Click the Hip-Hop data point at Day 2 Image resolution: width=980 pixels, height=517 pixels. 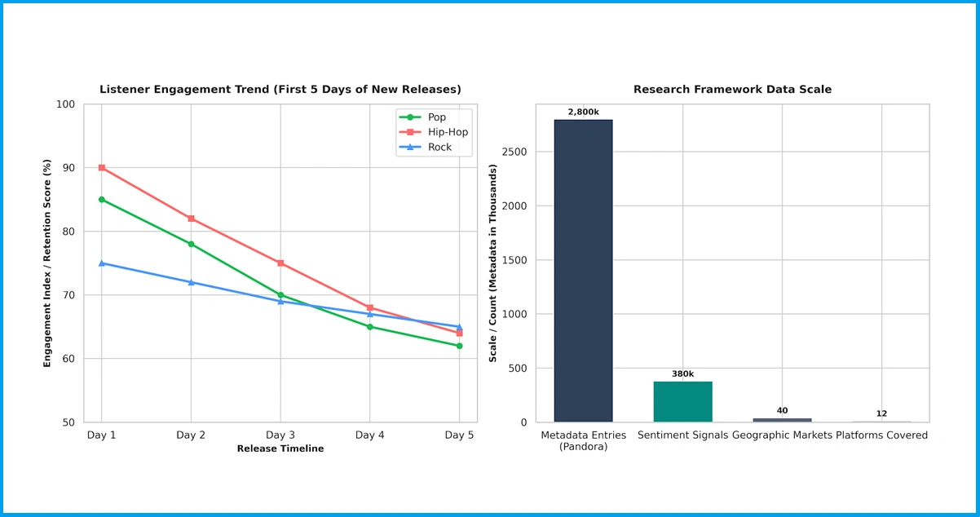click(191, 219)
